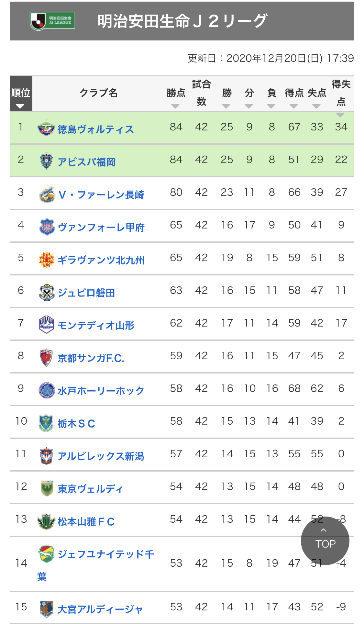Open 大宮アルディージャ team link
Viewport: 364px width, 624px height.
coord(100,609)
